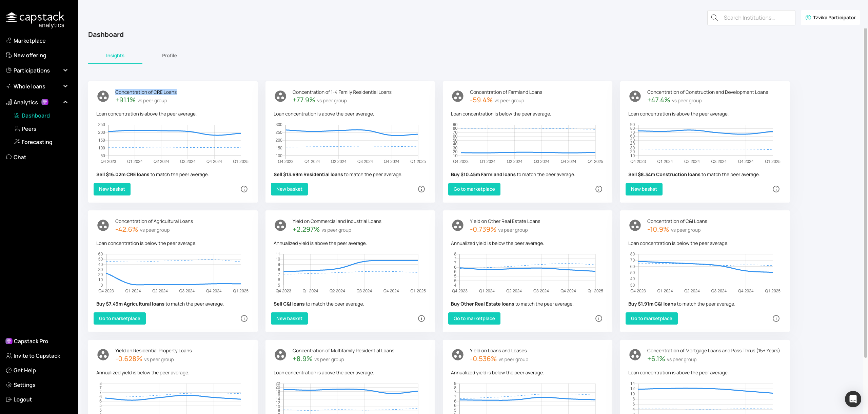
Task: Open info icon on Construction and Development card
Action: click(776, 189)
